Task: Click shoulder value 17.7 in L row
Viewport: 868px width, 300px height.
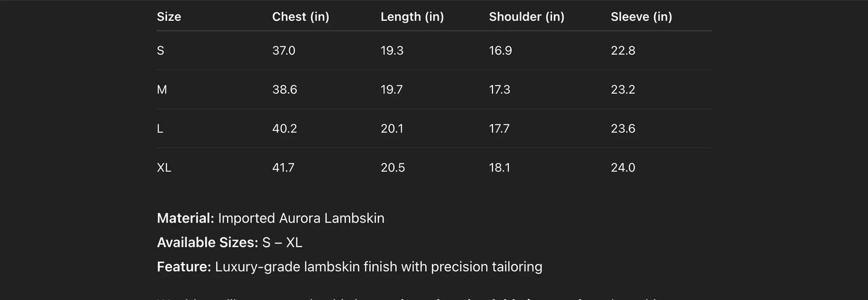Action: tap(499, 128)
